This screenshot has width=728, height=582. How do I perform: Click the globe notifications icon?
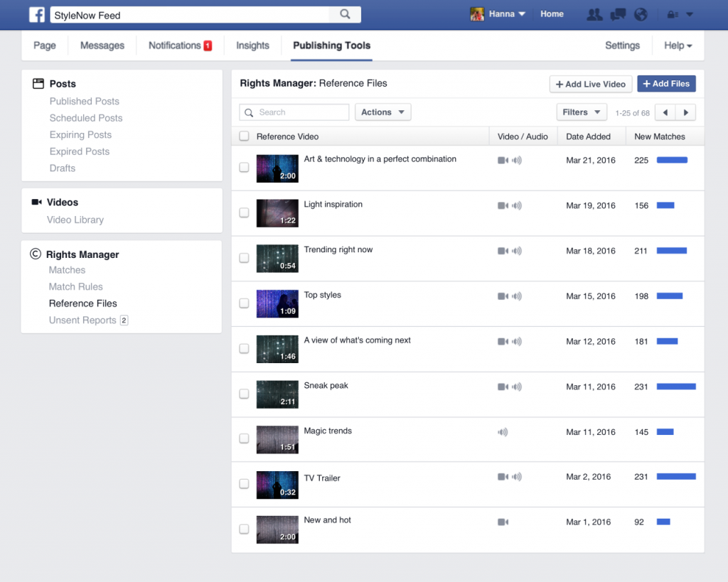tap(641, 14)
